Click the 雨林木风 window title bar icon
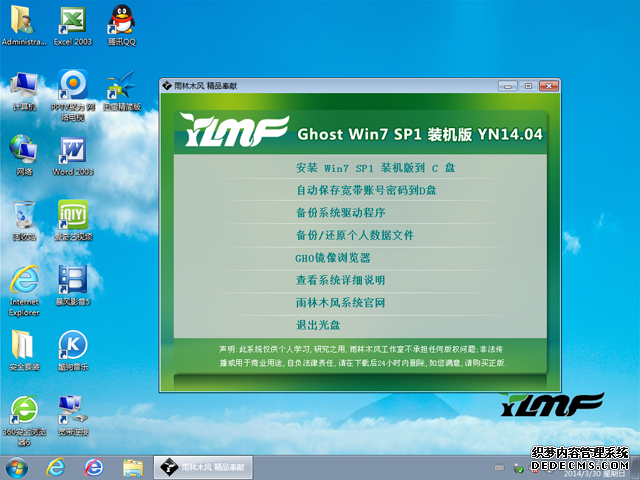Viewport: 640px width, 480px height. (x=167, y=86)
